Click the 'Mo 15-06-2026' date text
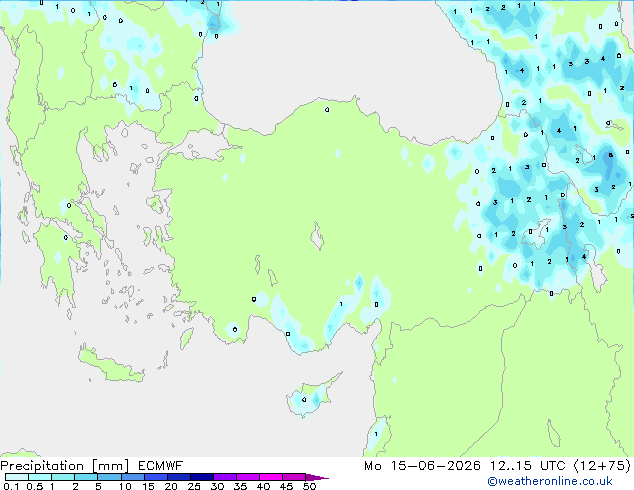This screenshot has width=634, height=490. (423, 466)
